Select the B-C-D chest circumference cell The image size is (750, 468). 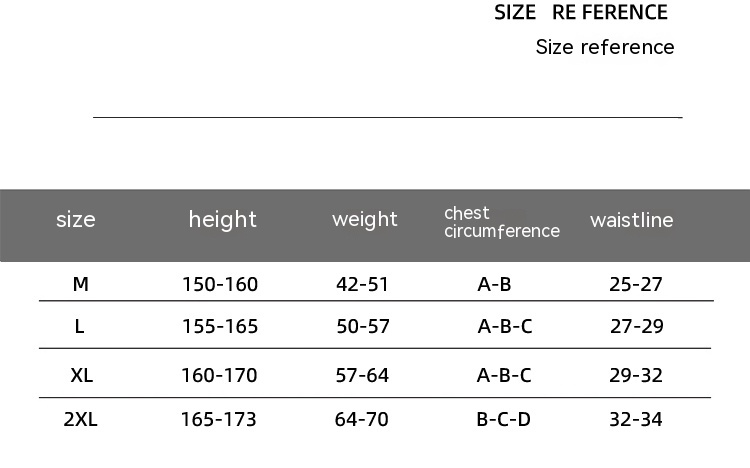coord(503,420)
